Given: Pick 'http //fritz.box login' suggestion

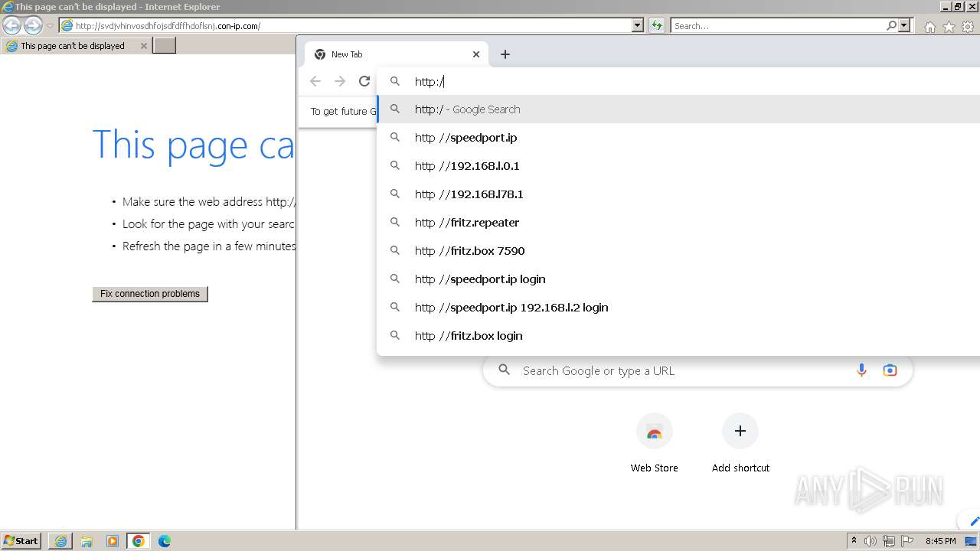Looking at the screenshot, I should [x=678, y=336].
